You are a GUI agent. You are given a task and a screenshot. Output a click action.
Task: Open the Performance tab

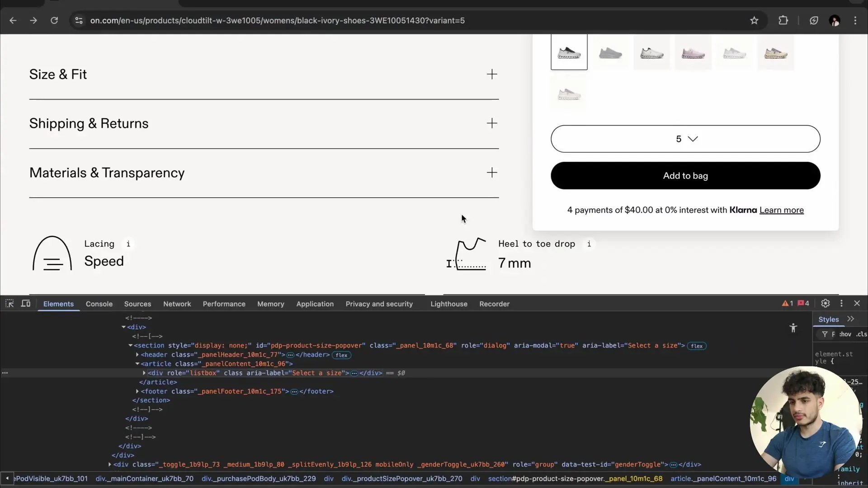click(x=224, y=304)
